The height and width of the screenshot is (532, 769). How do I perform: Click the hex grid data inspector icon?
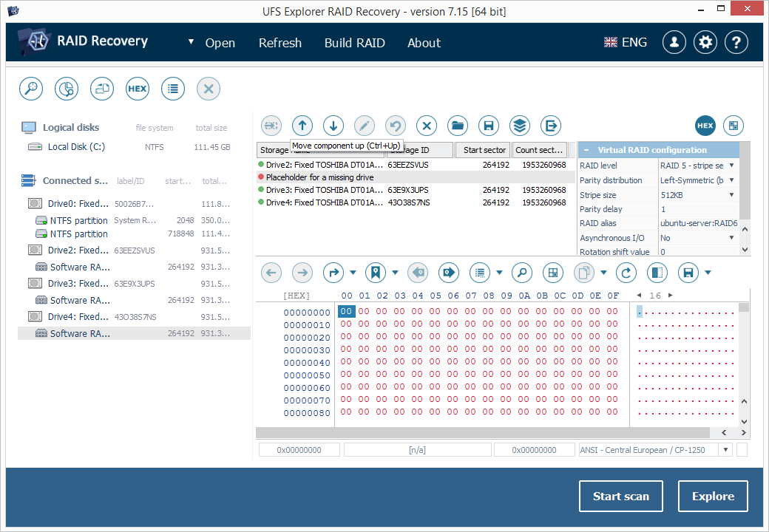[553, 273]
